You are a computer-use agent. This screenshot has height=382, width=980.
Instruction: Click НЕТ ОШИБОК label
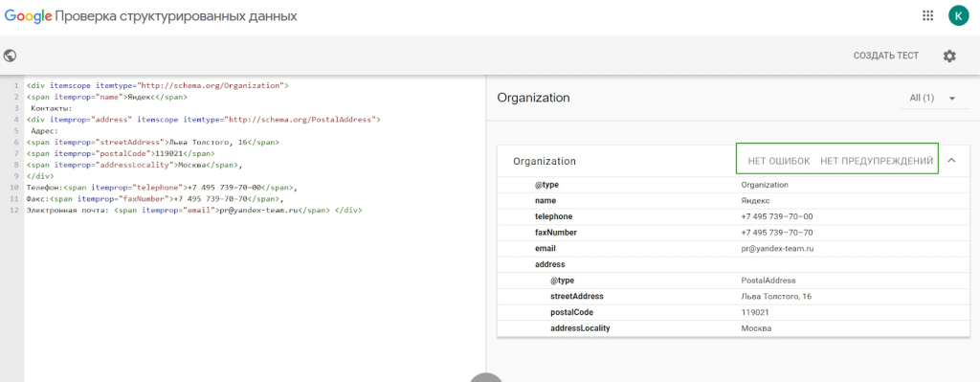pos(779,161)
